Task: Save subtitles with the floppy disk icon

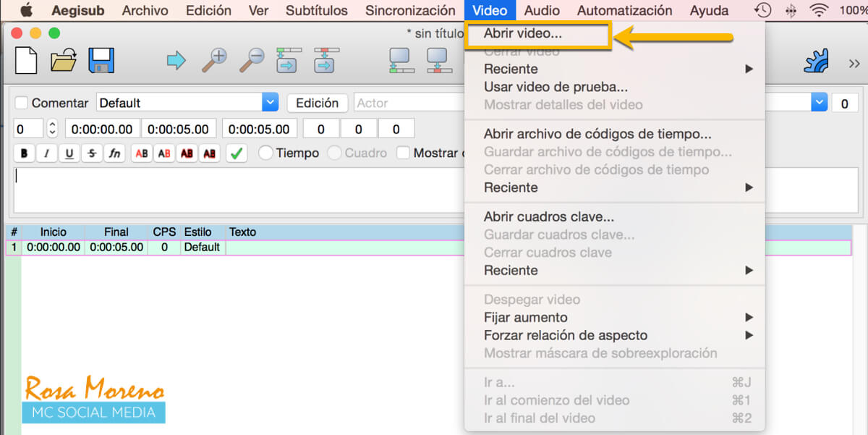Action: (x=101, y=60)
